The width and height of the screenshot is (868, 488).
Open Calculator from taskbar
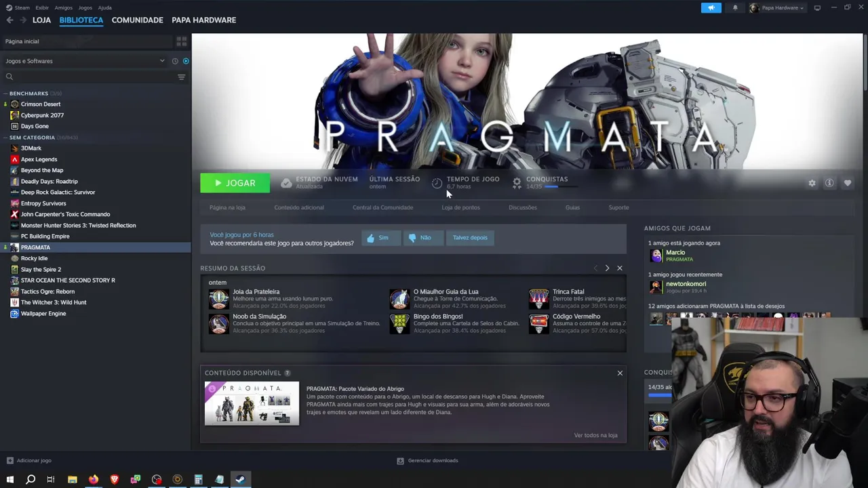[x=198, y=480]
